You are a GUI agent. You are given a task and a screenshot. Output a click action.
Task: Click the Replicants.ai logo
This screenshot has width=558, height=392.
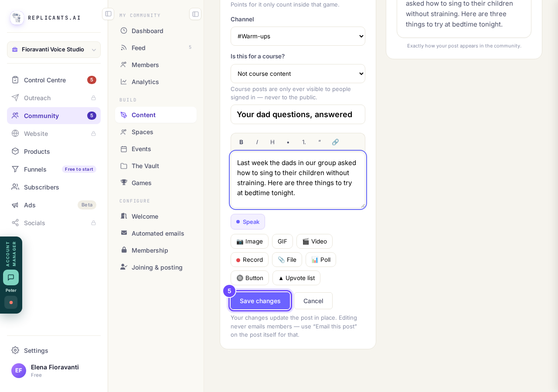click(17, 18)
